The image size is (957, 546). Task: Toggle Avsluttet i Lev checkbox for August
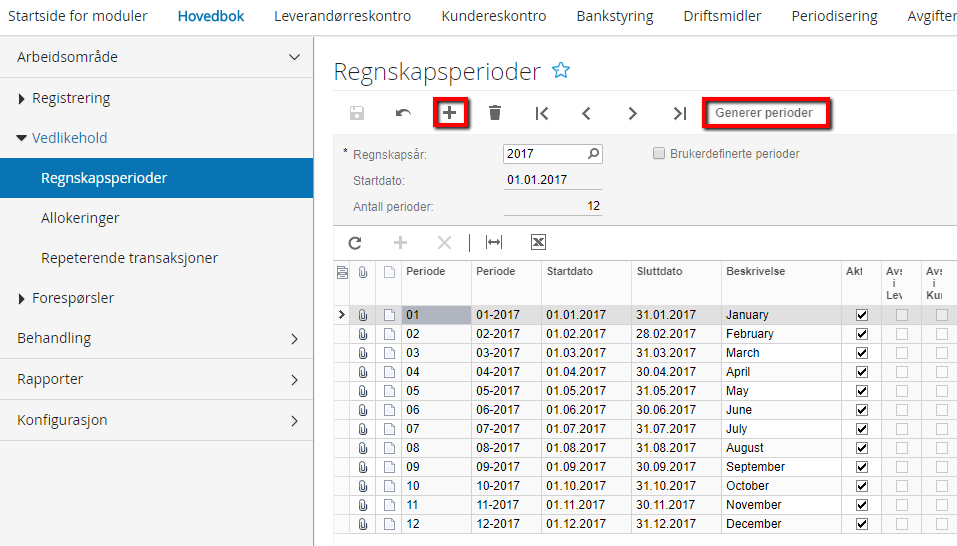(901, 448)
